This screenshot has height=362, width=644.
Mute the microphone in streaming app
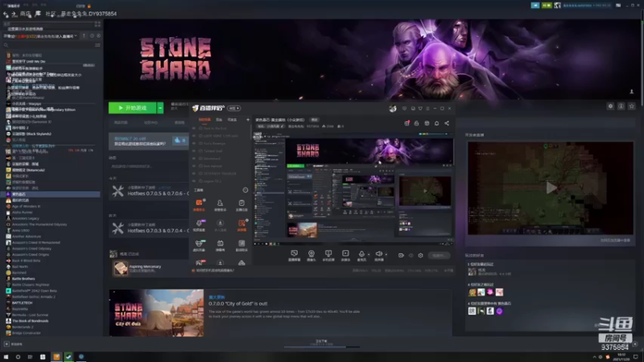(361, 255)
